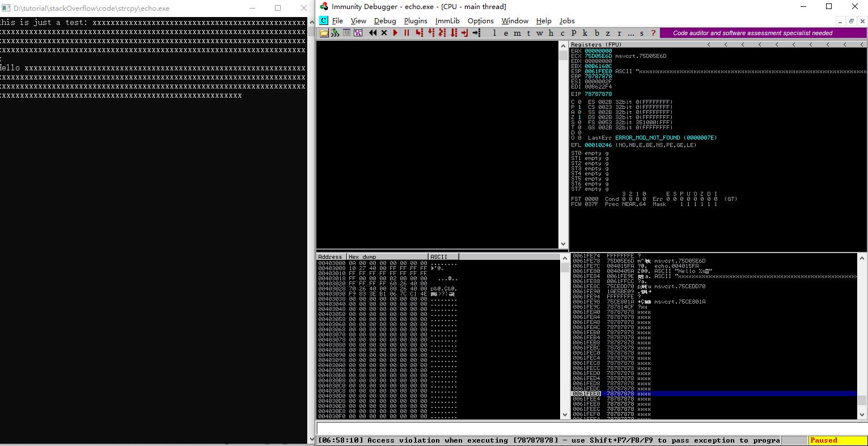
Task: Open the Options menu
Action: (481, 21)
